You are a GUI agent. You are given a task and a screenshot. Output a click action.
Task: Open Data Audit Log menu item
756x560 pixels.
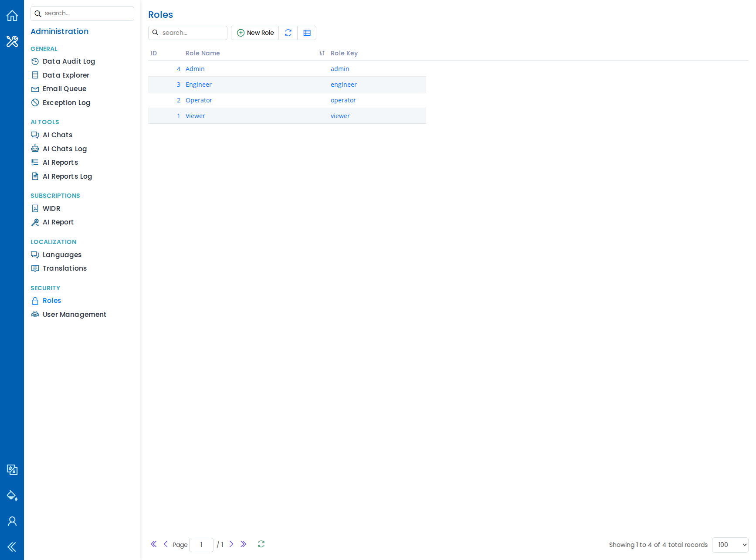pos(69,61)
